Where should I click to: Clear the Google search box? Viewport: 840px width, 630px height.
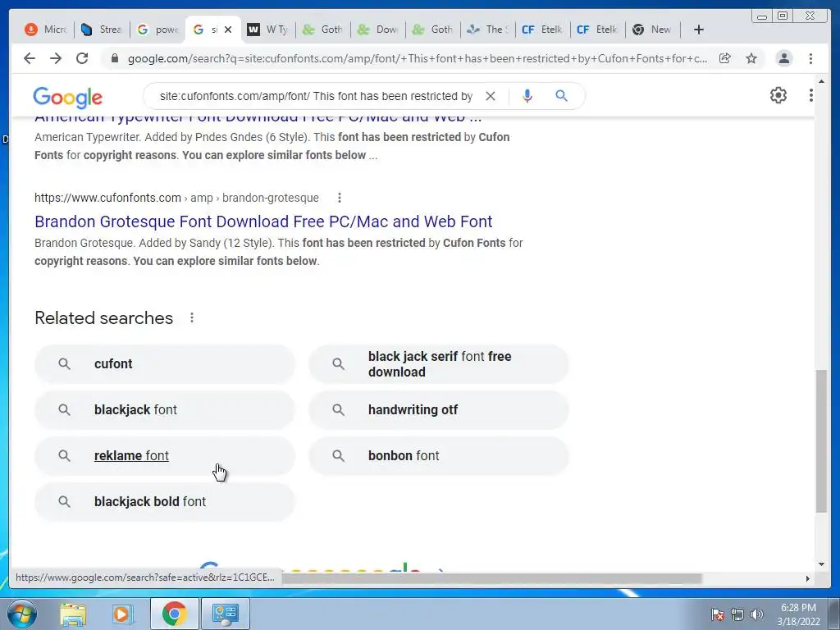(x=491, y=96)
